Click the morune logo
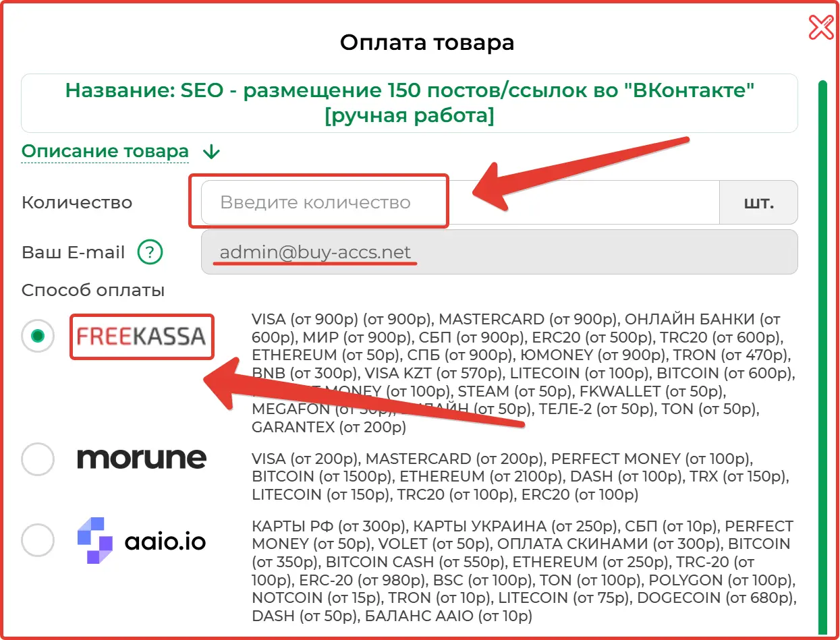 pos(142,459)
